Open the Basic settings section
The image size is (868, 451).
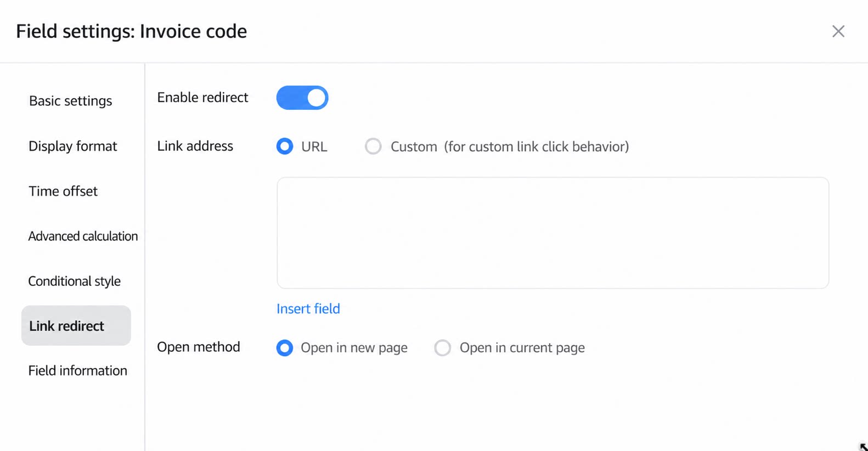70,101
